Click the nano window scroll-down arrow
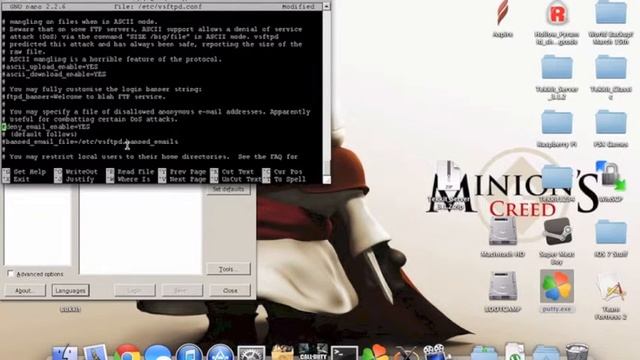 pos(327,180)
